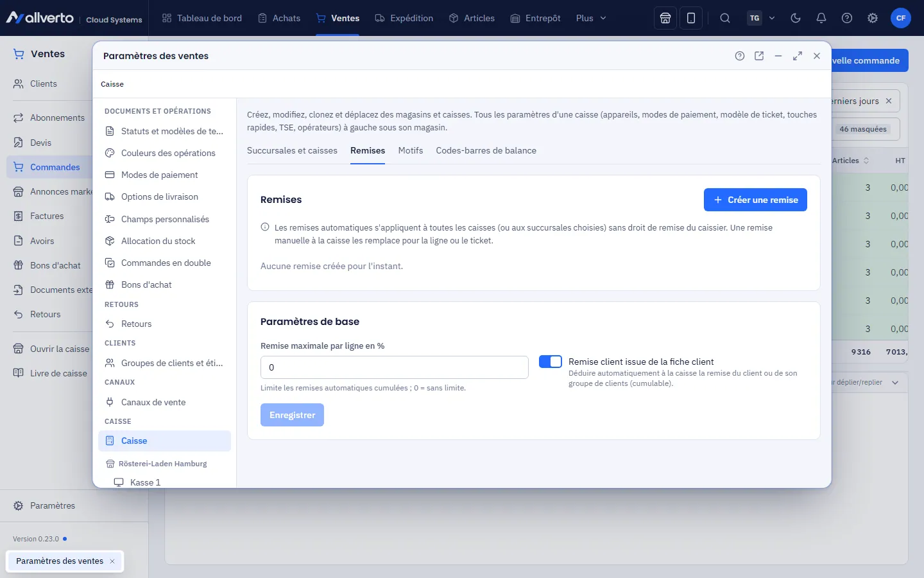Close the Paramètres des ventes bottom tab
The image size is (924, 578).
(x=112, y=561)
